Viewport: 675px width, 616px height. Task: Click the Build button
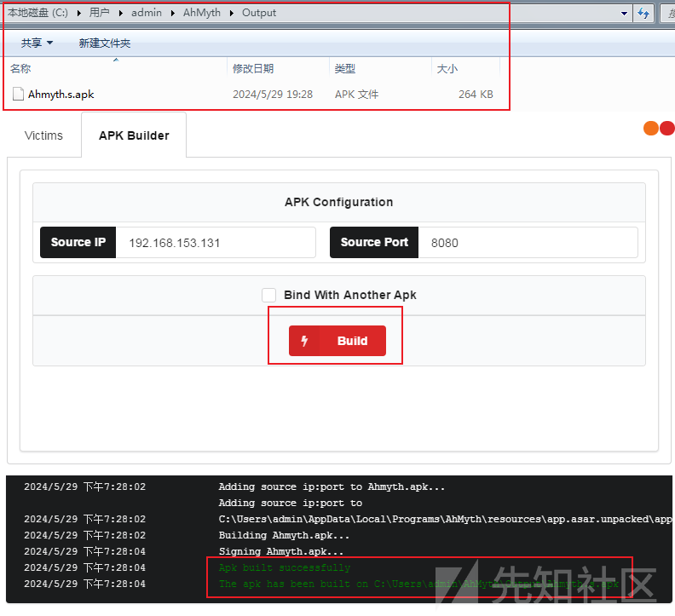click(x=337, y=341)
